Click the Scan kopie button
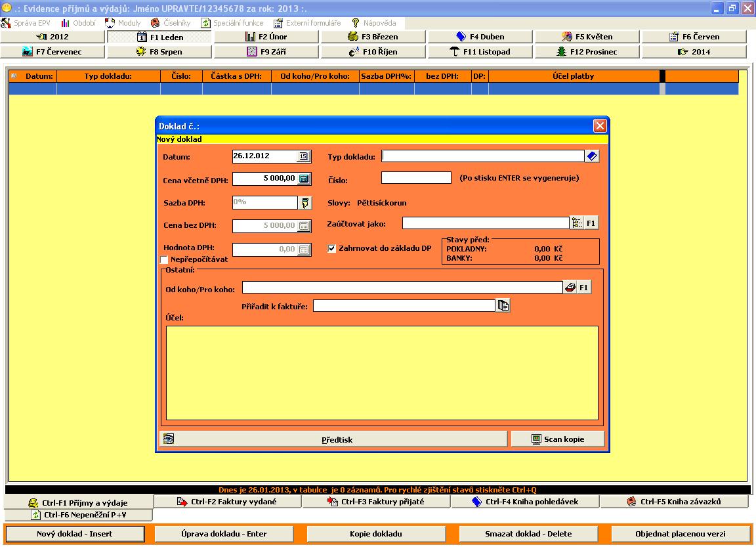Screen dimensions: 756x547 coord(557,439)
